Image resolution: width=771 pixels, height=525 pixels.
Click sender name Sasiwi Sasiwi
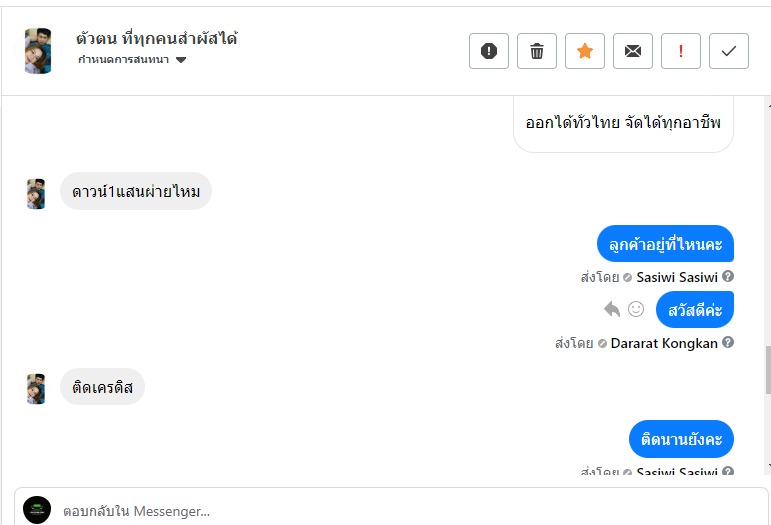678,277
